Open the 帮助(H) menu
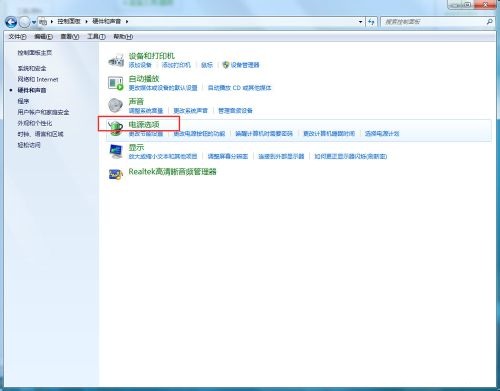The width and height of the screenshot is (500, 391). (123, 36)
